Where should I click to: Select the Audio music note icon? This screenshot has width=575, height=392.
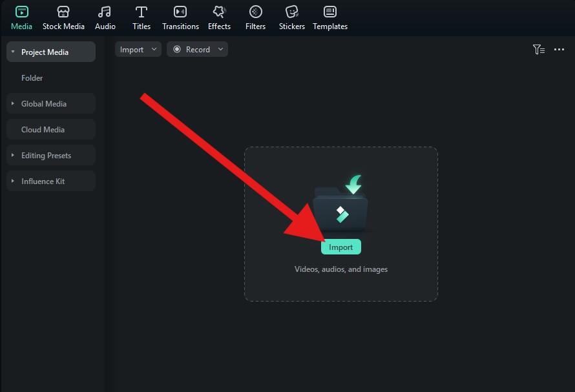click(105, 12)
